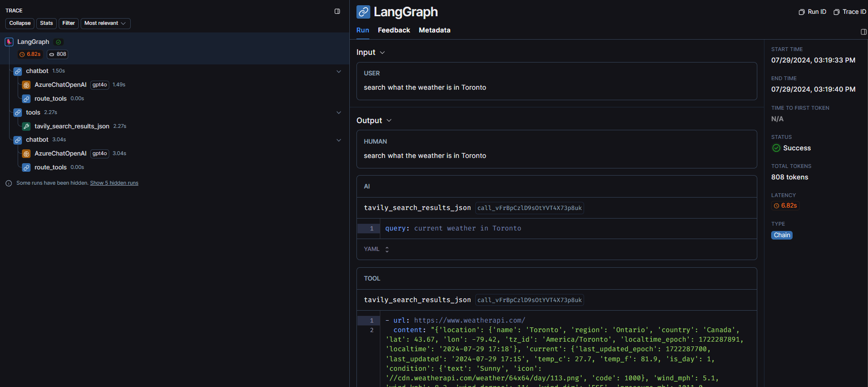Click the weatherapi.com URL in tool output
The image size is (868, 387).
point(470,321)
